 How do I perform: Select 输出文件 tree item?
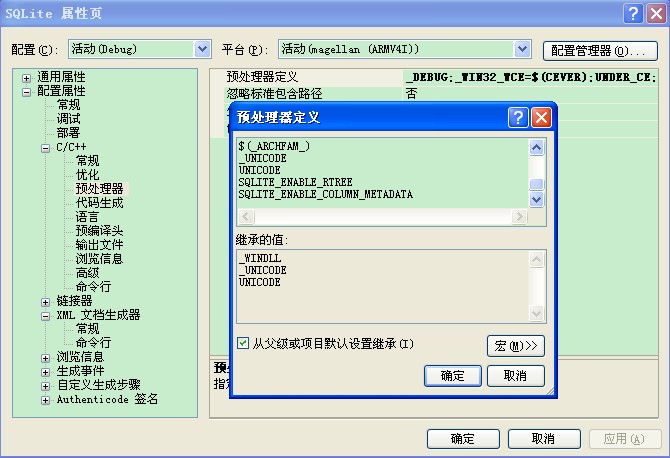100,245
